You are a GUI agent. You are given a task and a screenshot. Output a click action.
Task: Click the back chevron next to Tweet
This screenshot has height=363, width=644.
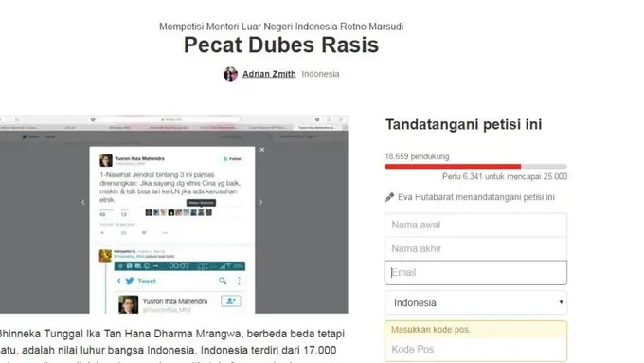pos(118,281)
